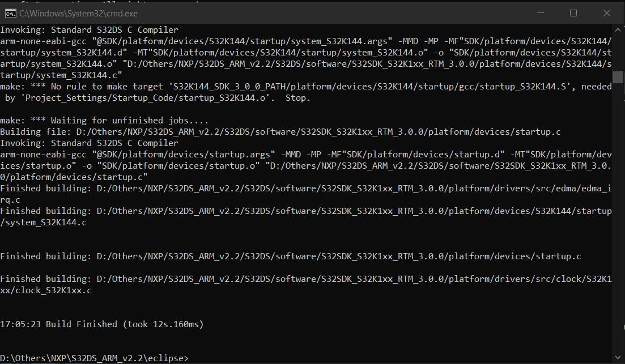Screen dimensions: 625x364
Task: Click the C:\Windows\System32\cmd.exe title text
Action: 78,13
